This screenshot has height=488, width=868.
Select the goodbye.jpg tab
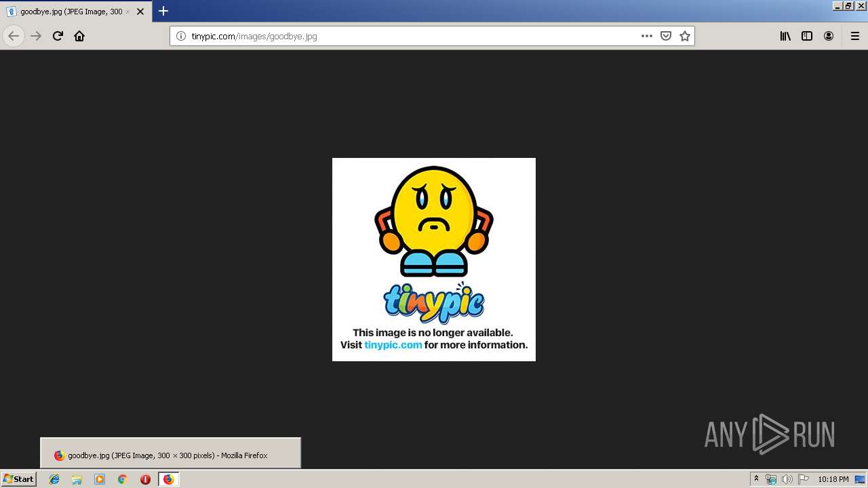[76, 12]
